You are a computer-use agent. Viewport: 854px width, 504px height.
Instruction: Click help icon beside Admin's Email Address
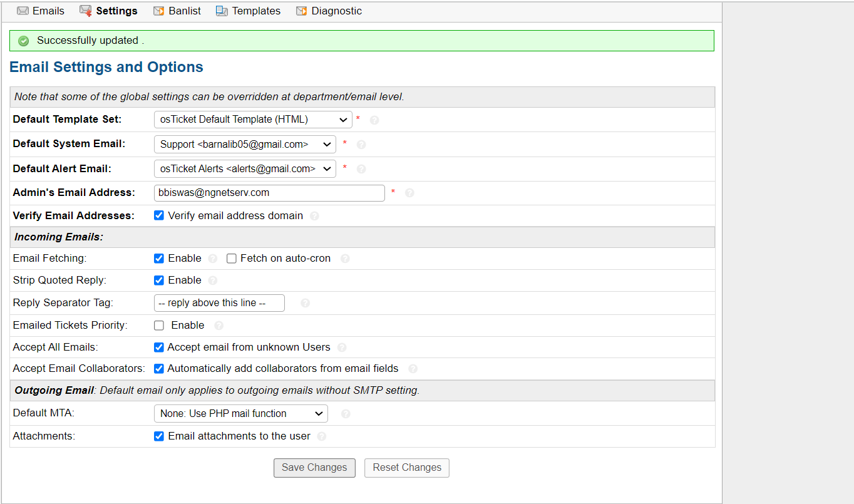coord(409,193)
